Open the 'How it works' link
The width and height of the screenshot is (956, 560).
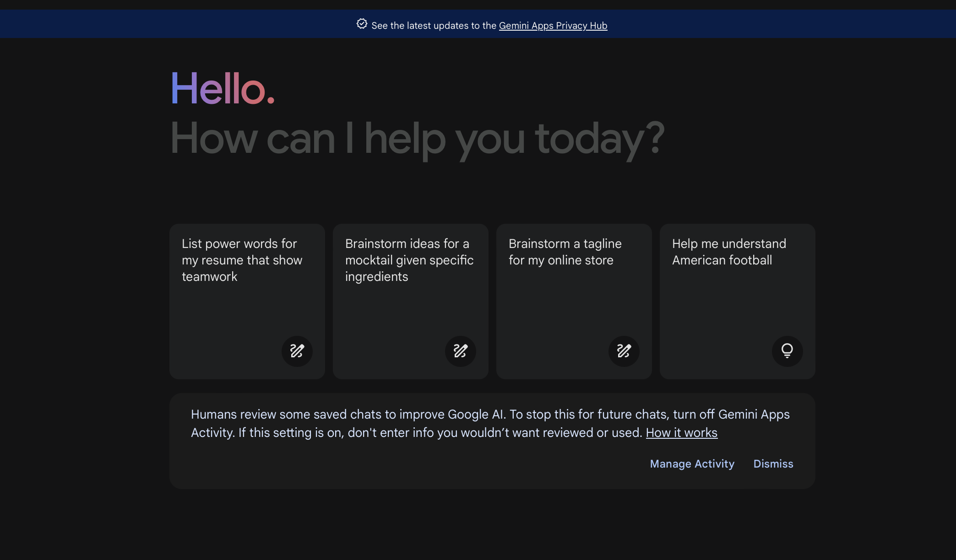pyautogui.click(x=681, y=433)
